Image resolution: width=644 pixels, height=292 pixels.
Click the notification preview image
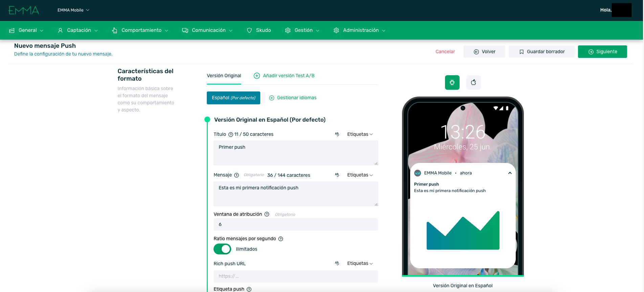(x=463, y=230)
